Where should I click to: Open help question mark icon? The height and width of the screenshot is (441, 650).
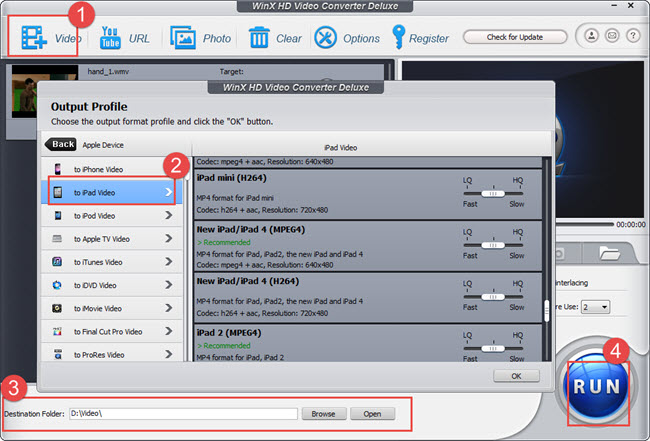coord(633,36)
